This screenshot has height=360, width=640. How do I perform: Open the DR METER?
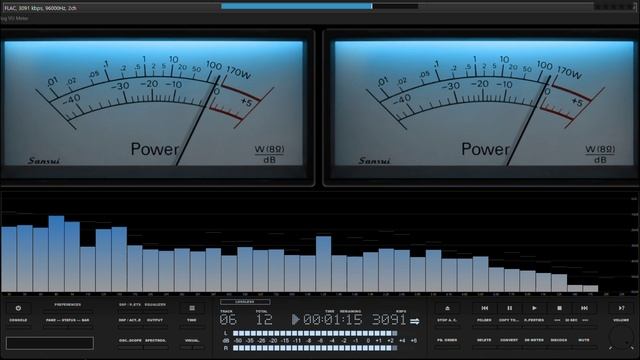coord(534,340)
